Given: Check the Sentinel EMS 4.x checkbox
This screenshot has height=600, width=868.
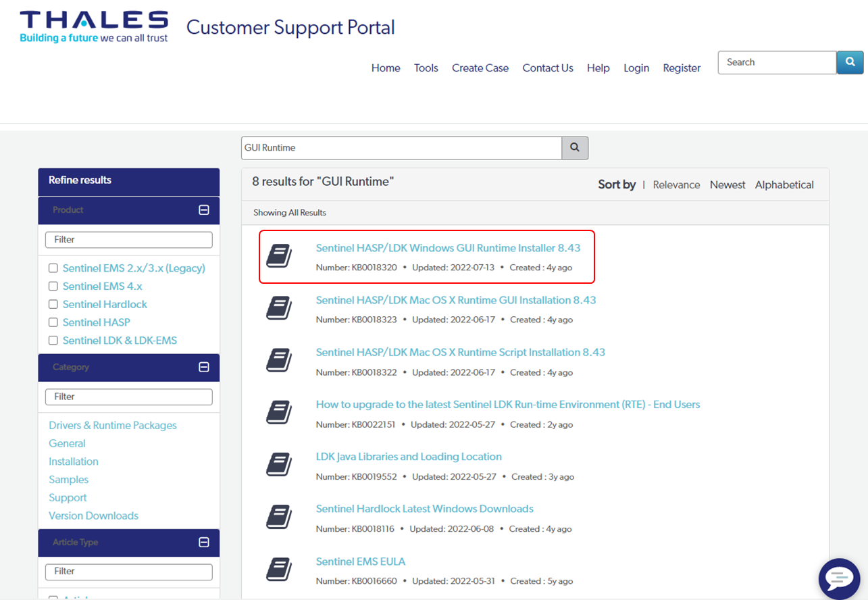Looking at the screenshot, I should [x=53, y=286].
